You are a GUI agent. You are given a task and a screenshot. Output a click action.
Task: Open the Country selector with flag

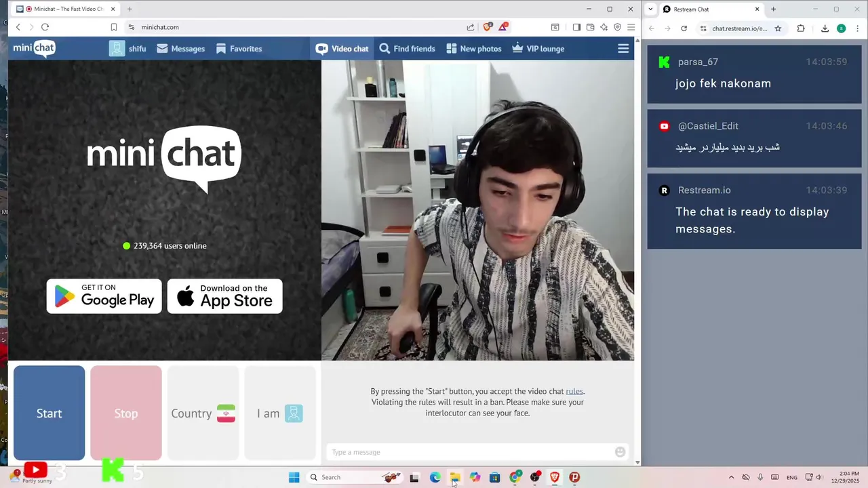click(203, 413)
